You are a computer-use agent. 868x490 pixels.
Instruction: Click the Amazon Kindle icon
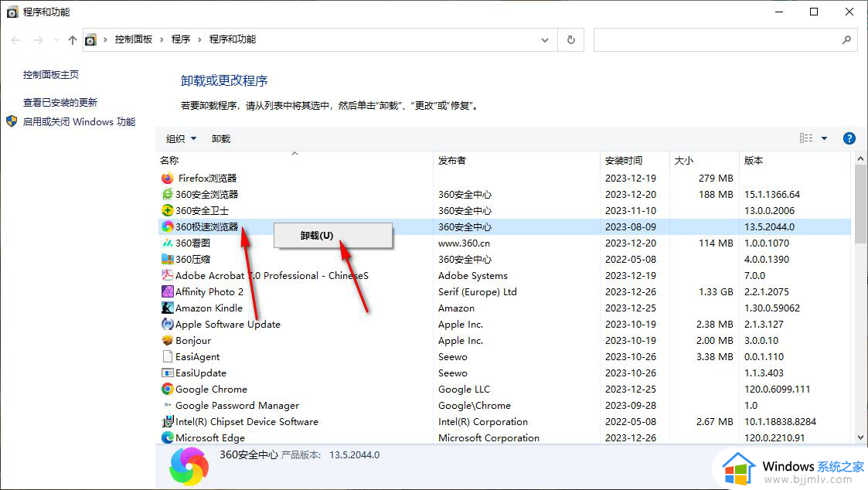coord(167,308)
